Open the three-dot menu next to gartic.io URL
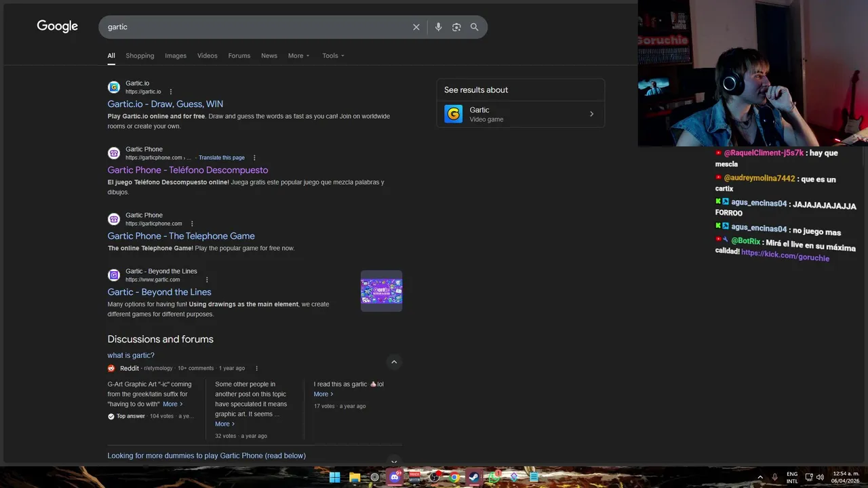This screenshot has height=488, width=868. [171, 91]
